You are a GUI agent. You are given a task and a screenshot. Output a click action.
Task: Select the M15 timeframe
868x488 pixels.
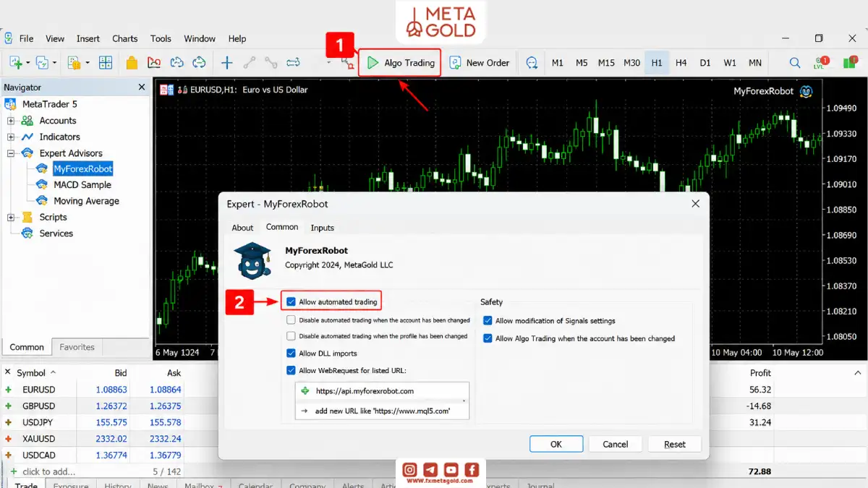(x=606, y=63)
